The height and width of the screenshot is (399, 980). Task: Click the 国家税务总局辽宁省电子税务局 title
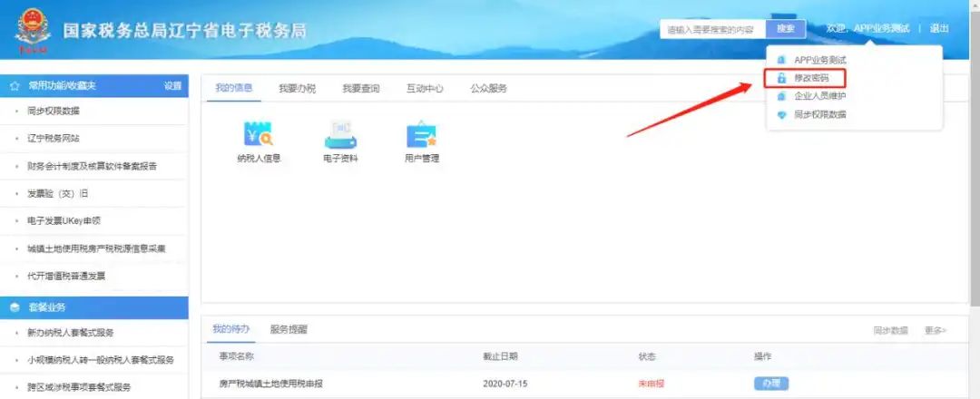(185, 31)
